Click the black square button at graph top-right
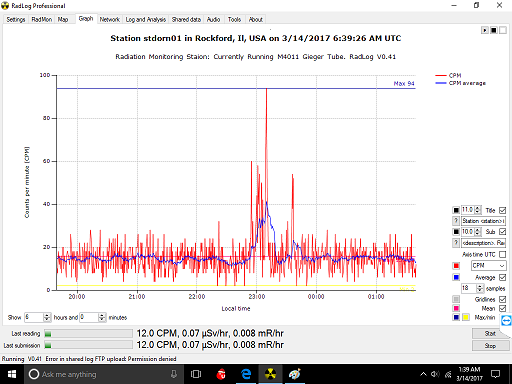 (494, 30)
